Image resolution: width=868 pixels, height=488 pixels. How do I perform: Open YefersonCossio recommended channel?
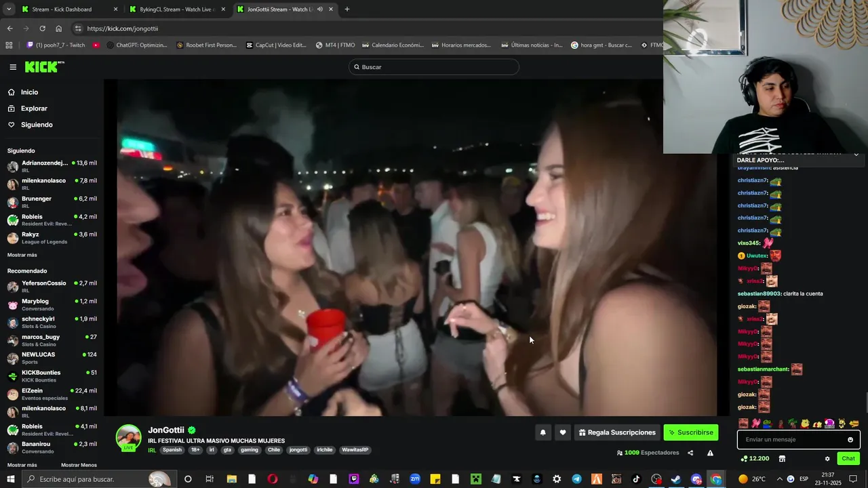pos(52,287)
